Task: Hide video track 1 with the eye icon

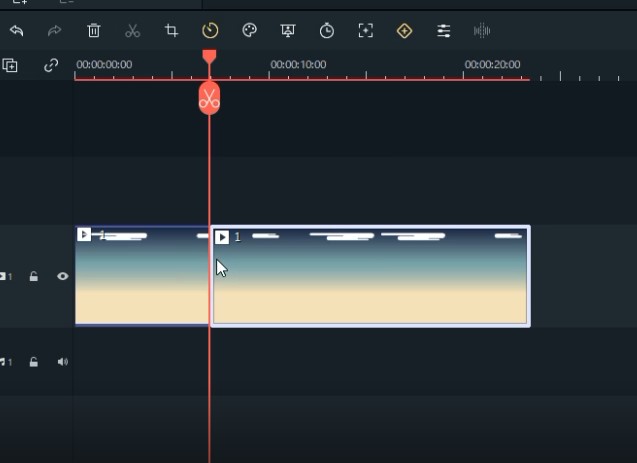Action: 62,277
